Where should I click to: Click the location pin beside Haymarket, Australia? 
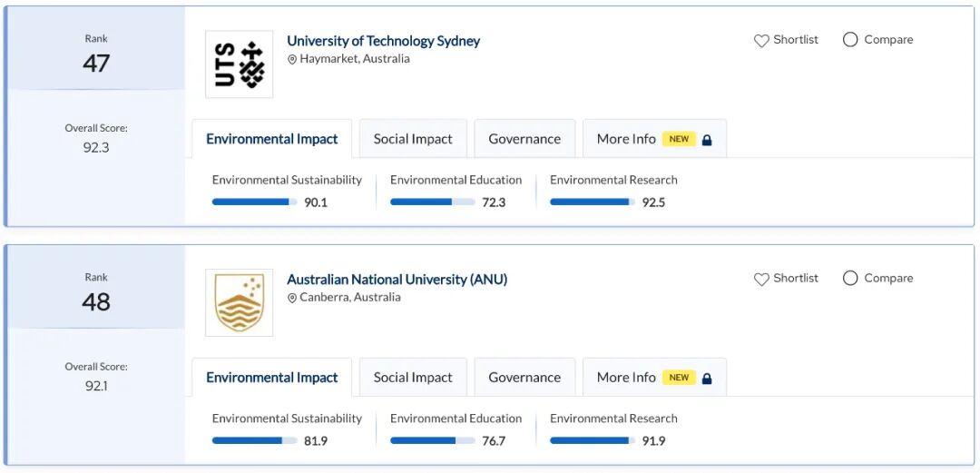coord(292,60)
